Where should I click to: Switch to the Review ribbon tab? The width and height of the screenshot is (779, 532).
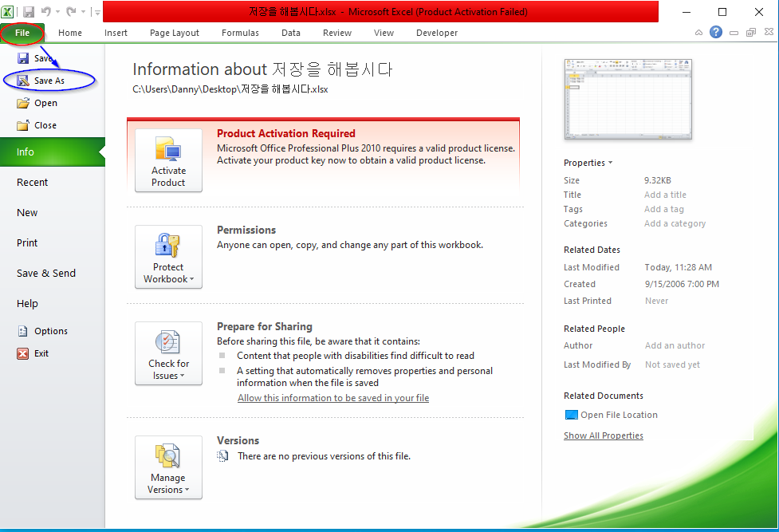(x=337, y=33)
